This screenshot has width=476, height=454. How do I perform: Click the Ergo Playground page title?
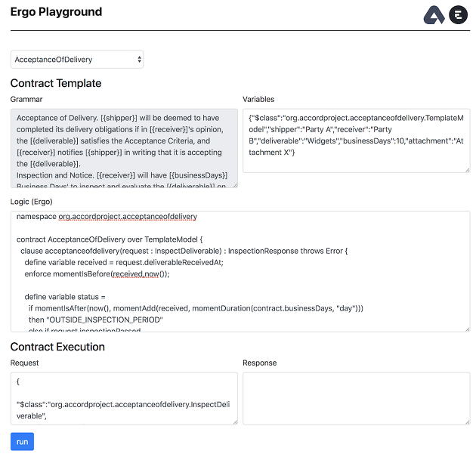tap(56, 12)
